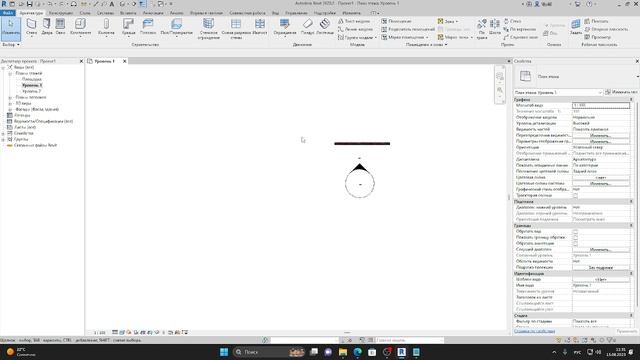Image resolution: width=640 pixels, height=360 pixels.
Task: Open Справка по свойствам link
Action: 534,331
